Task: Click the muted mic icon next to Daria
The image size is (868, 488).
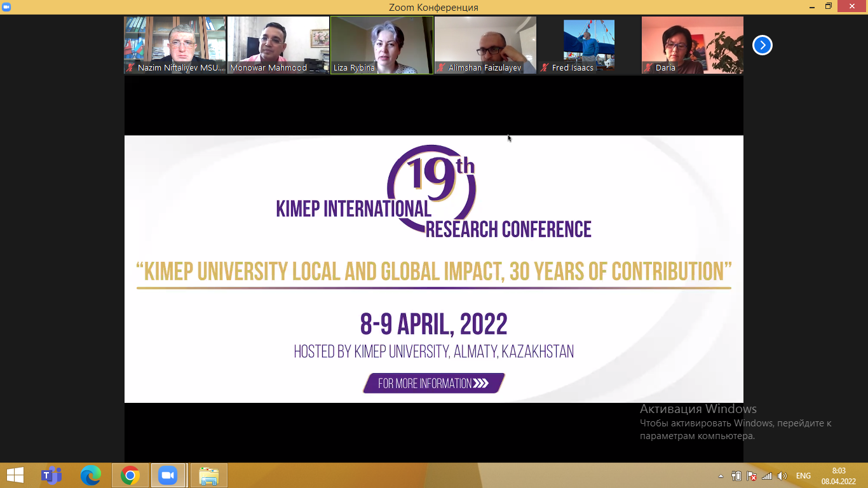Action: [648, 67]
